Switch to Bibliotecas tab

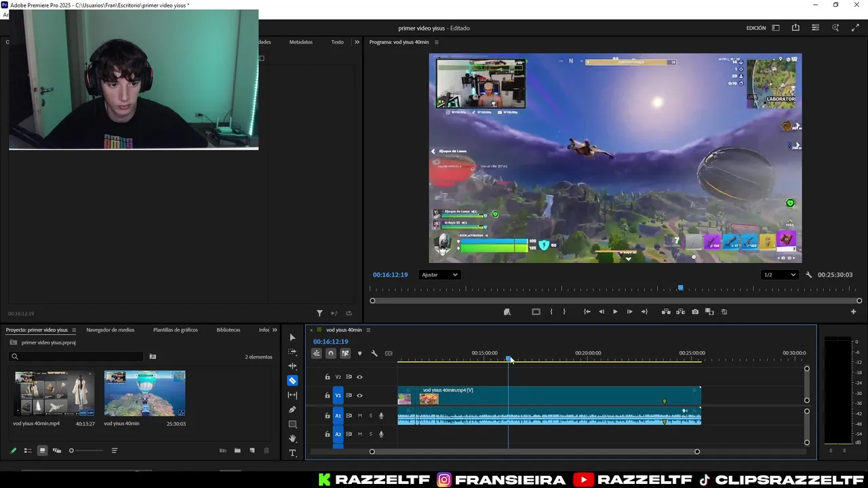tap(229, 330)
